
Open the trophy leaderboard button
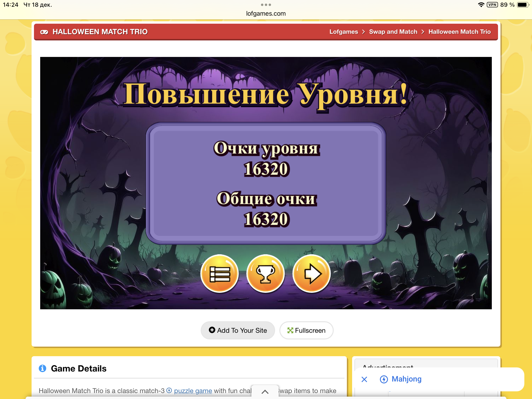click(266, 273)
